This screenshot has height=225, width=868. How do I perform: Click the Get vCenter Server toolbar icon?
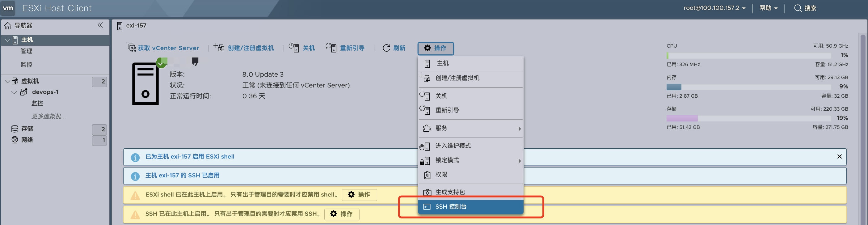[132, 48]
